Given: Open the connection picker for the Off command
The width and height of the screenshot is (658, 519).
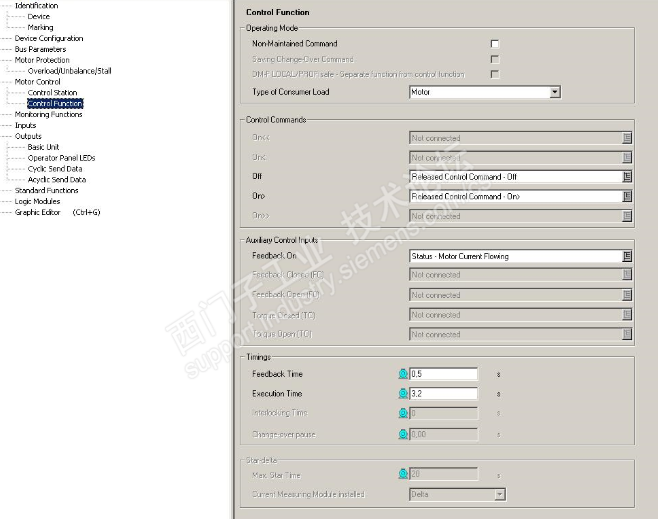Looking at the screenshot, I should coord(627,177).
